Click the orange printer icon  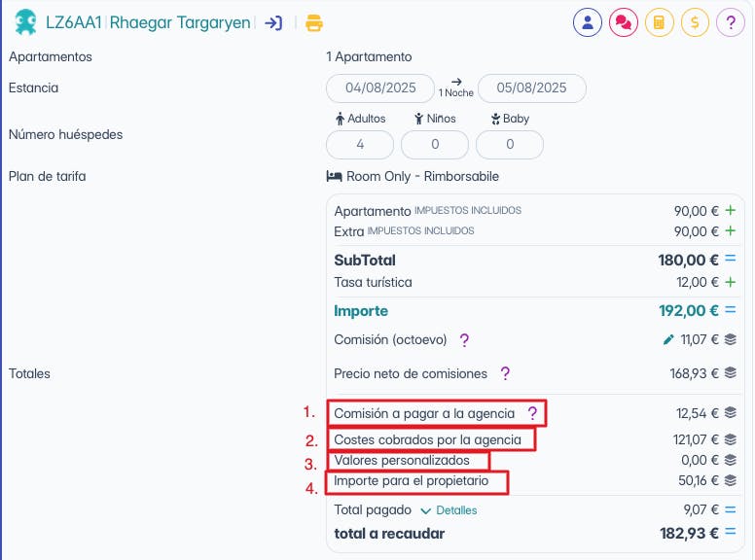[313, 22]
